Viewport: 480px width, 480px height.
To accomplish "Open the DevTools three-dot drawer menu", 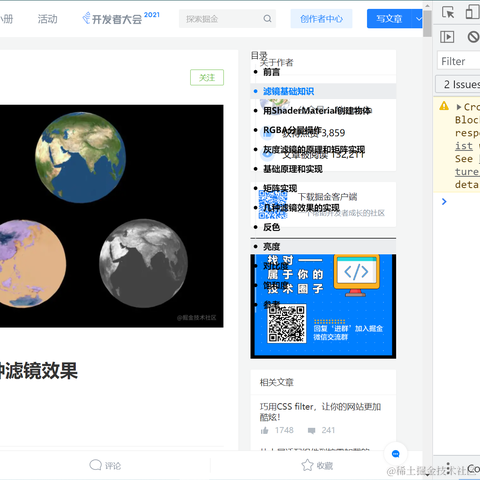I will [448, 468].
